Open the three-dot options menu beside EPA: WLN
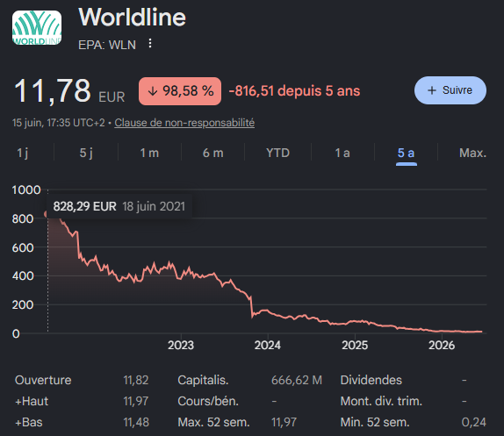 pos(150,43)
